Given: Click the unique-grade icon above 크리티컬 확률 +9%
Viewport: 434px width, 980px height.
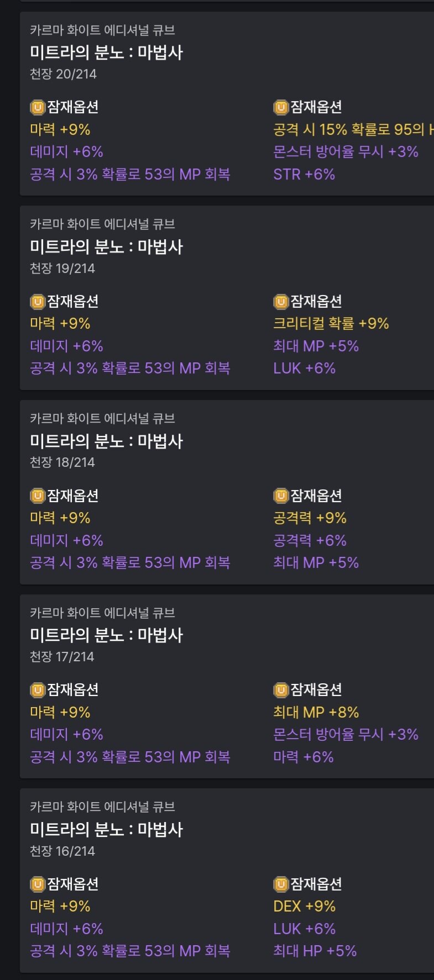Looking at the screenshot, I should (281, 301).
